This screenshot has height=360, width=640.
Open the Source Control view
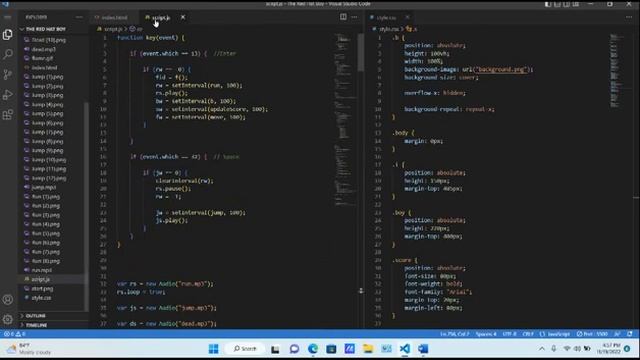[x=7, y=75]
